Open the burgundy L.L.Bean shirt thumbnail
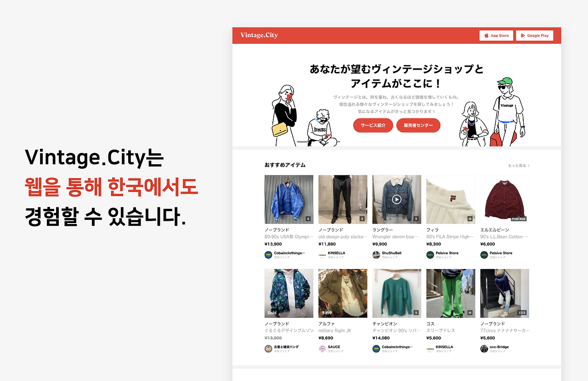Viewport: 588px width, 381px height. click(x=505, y=199)
